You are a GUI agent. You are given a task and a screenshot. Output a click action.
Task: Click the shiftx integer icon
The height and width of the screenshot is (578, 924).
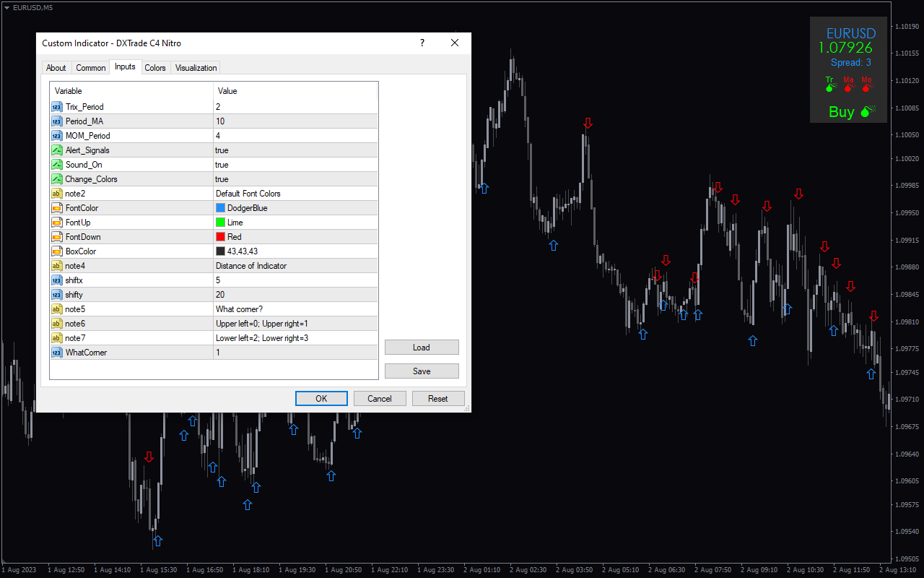tap(57, 280)
